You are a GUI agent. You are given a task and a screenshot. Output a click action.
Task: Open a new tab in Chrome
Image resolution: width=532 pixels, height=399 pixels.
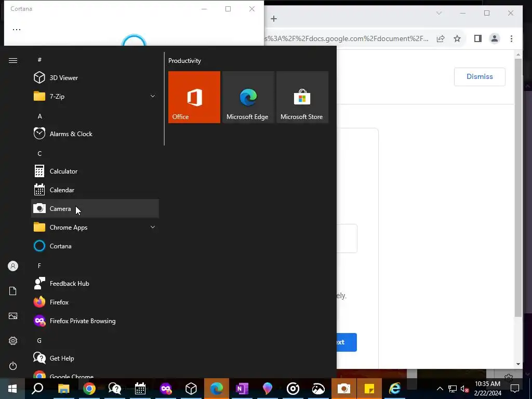[x=274, y=19]
